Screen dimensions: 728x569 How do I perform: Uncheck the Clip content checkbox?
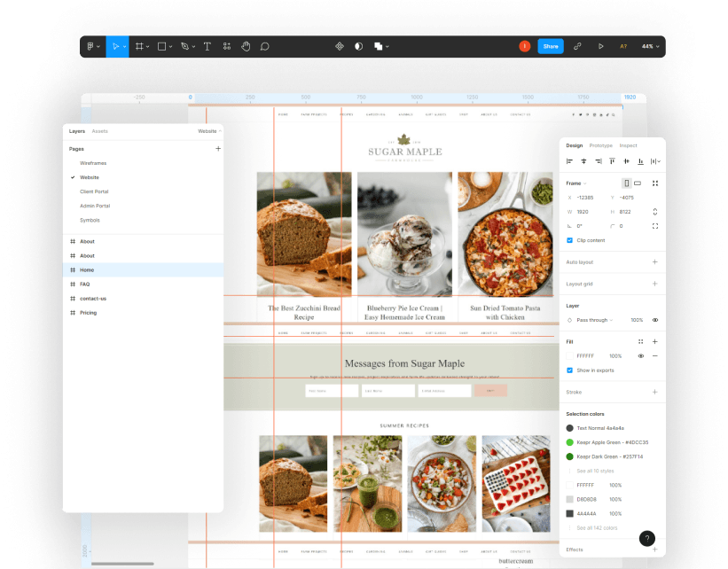(569, 240)
